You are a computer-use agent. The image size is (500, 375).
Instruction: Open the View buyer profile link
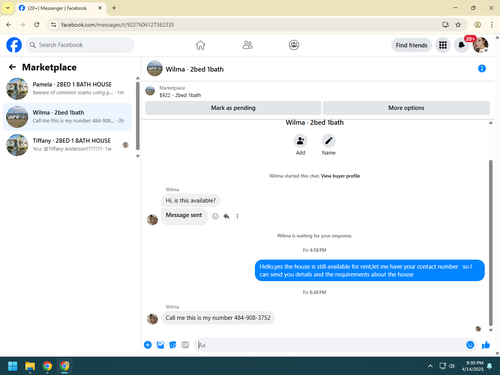click(340, 176)
